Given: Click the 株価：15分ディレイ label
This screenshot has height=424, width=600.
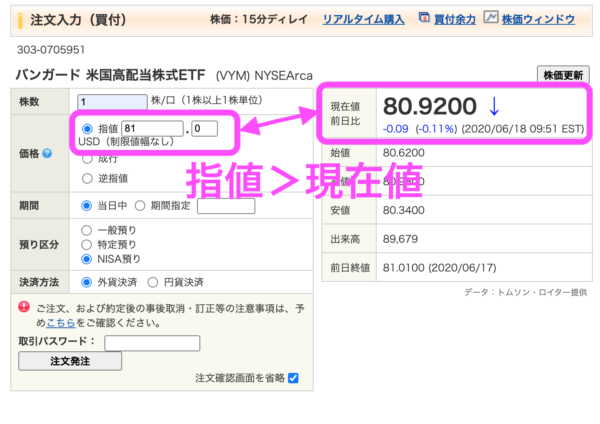Looking at the screenshot, I should (x=259, y=19).
